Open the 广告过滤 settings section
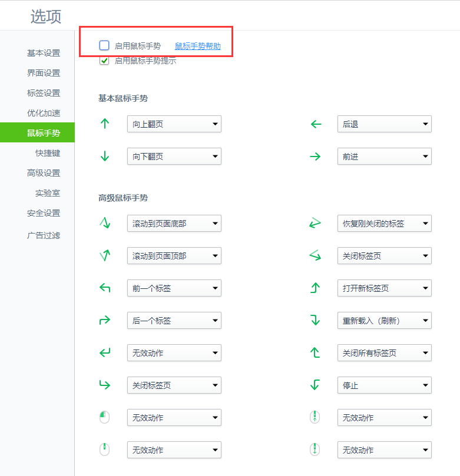Viewport: 460px width, 476px height. pyautogui.click(x=44, y=235)
